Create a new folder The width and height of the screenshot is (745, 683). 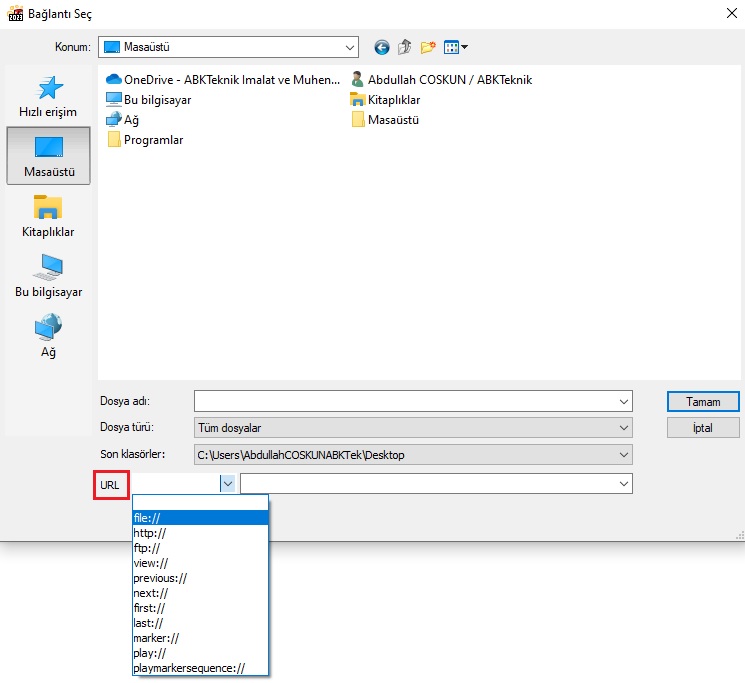pyautogui.click(x=428, y=47)
